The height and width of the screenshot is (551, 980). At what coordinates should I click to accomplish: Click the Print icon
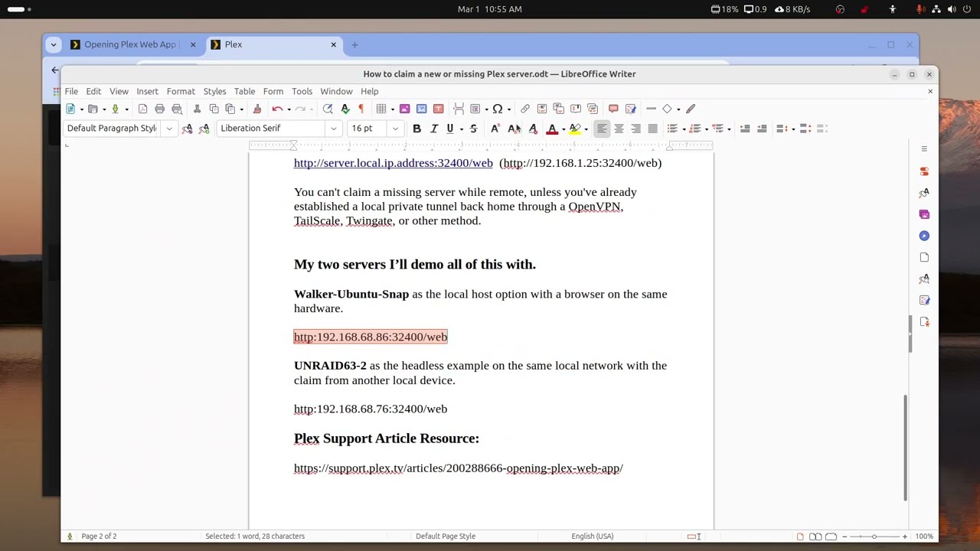(x=159, y=109)
